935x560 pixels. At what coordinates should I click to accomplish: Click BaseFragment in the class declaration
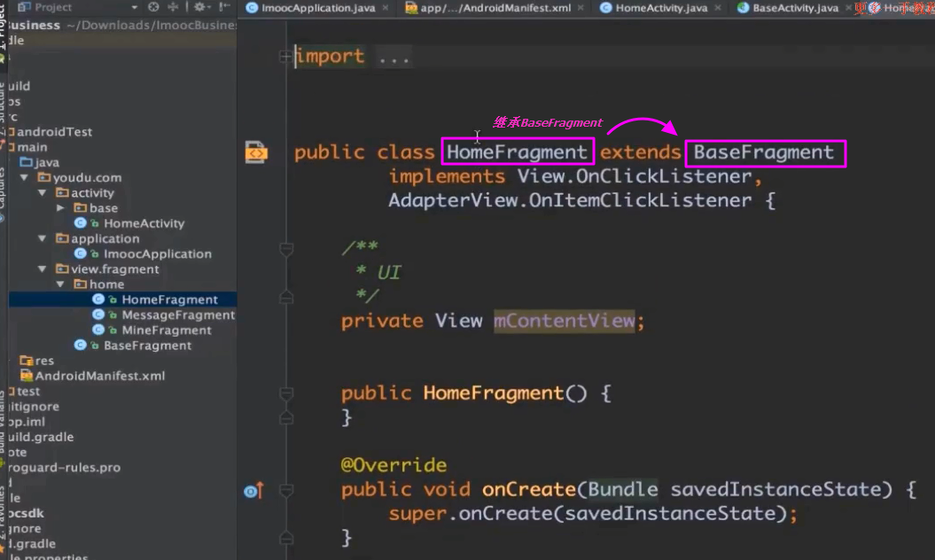tap(764, 152)
